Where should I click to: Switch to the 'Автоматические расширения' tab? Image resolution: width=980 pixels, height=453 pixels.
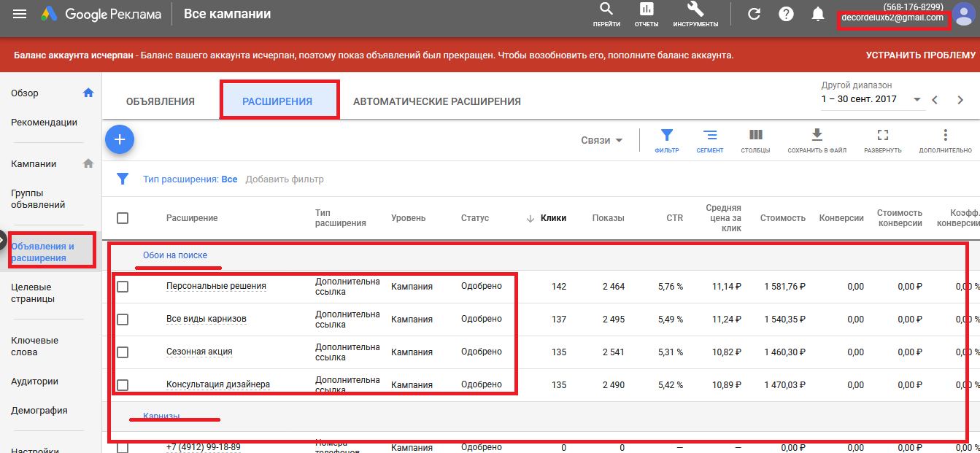437,101
